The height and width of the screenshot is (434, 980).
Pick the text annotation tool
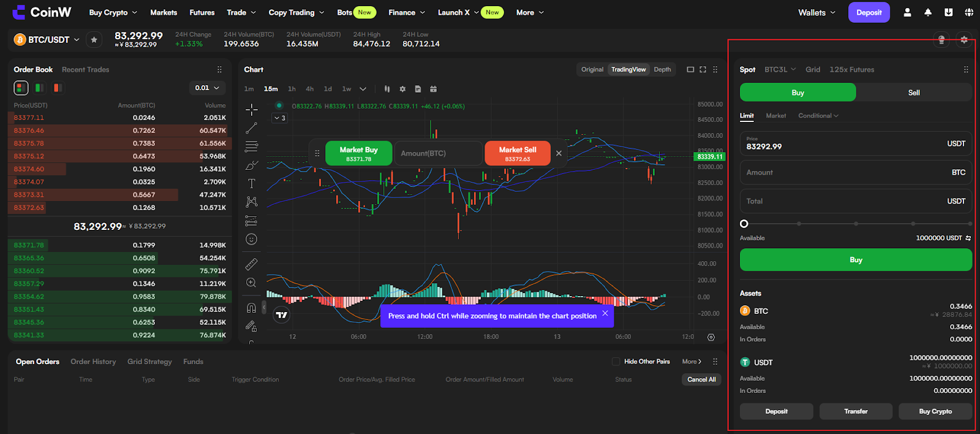[x=251, y=183]
